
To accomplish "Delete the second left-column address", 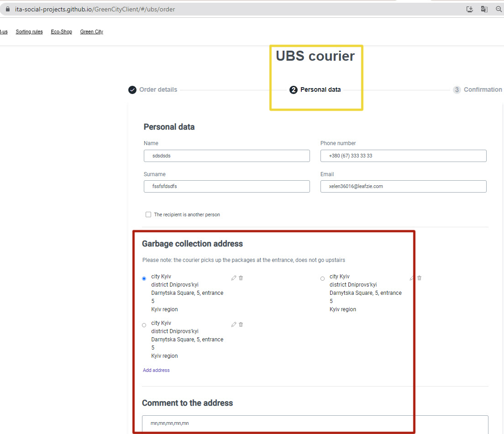I will [x=241, y=324].
